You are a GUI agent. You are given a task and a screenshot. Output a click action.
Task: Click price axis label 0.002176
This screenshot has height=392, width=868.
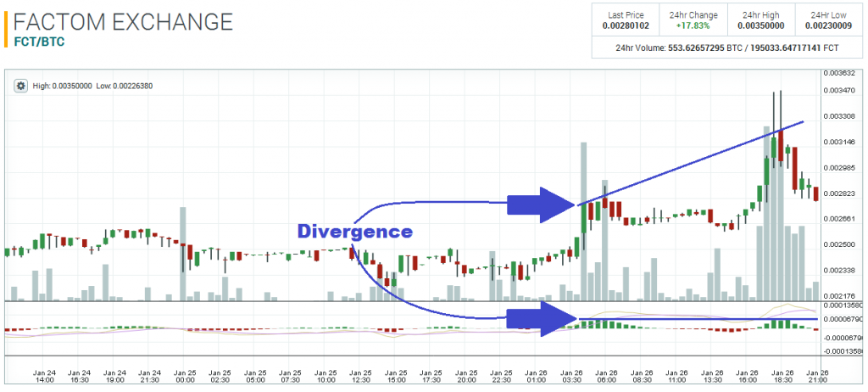[x=838, y=295]
